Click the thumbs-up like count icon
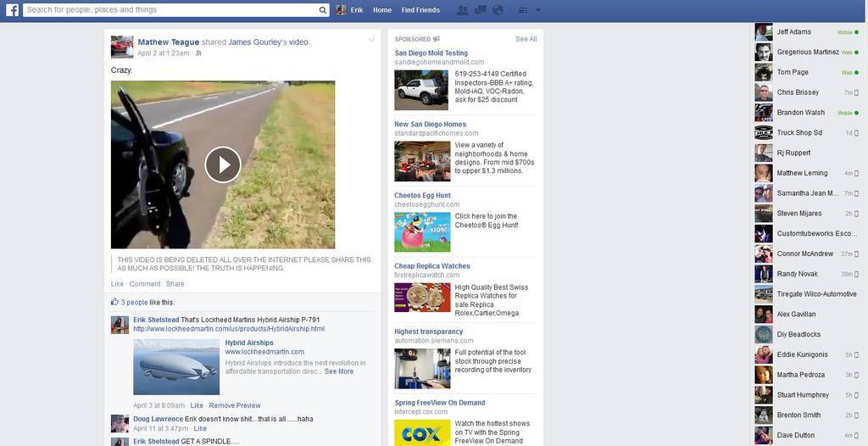868x446 pixels. (x=114, y=302)
